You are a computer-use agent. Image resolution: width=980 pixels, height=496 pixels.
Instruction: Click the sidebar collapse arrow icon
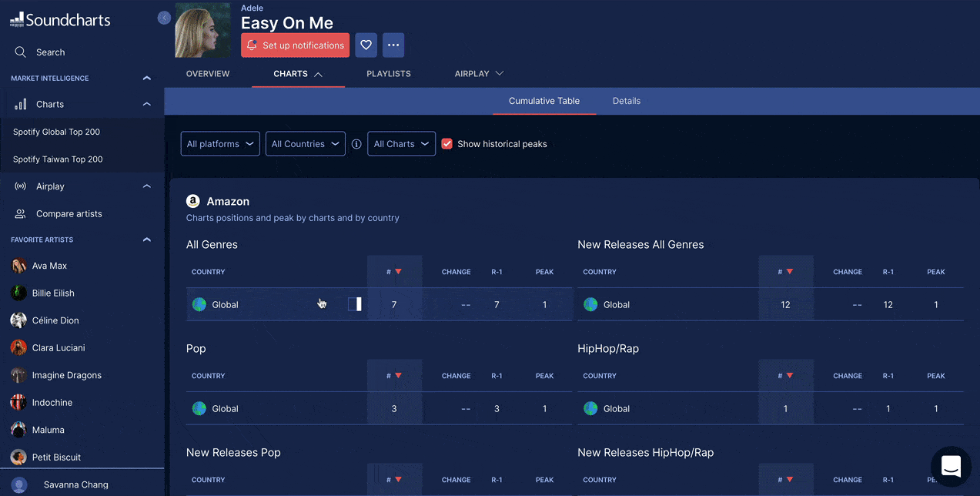[164, 18]
